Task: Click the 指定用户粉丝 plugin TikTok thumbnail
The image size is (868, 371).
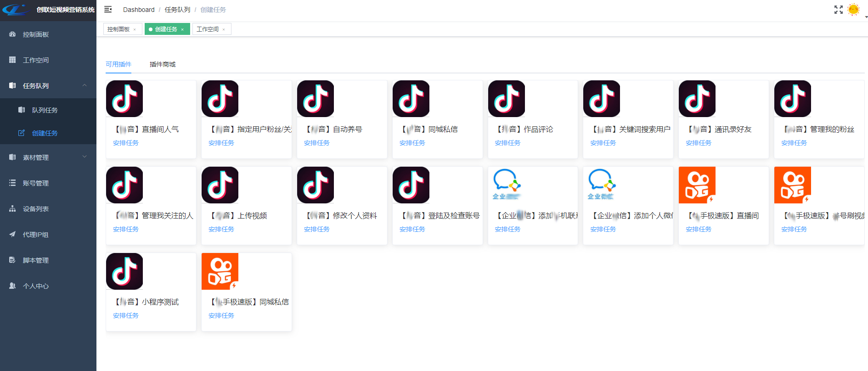Action: [x=220, y=99]
